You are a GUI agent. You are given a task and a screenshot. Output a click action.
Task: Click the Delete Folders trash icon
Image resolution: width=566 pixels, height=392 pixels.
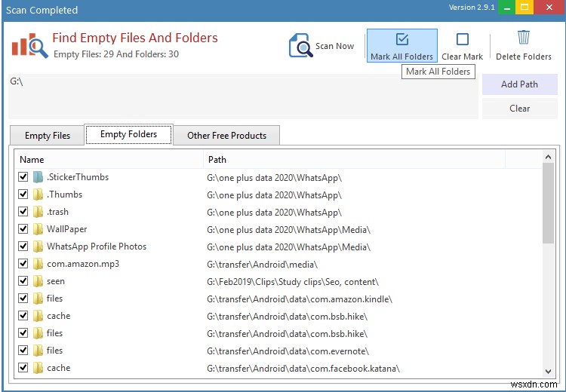[524, 37]
